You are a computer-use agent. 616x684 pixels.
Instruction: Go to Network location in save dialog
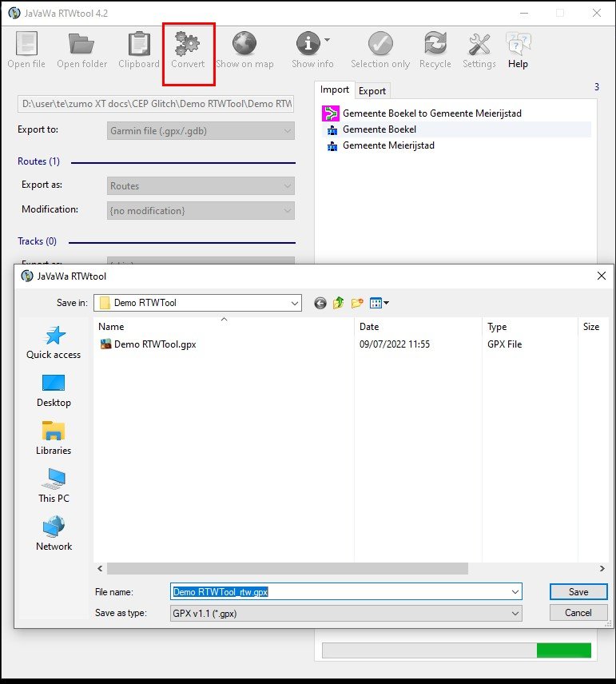tap(54, 534)
